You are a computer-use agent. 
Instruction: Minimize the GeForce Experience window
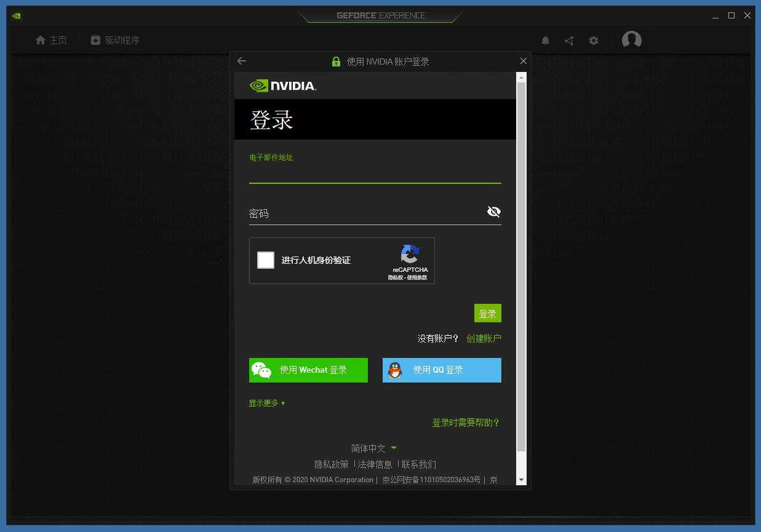715,16
